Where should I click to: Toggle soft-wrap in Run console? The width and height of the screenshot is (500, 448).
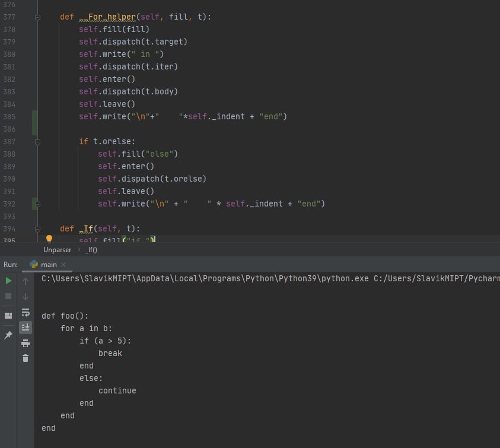26,312
